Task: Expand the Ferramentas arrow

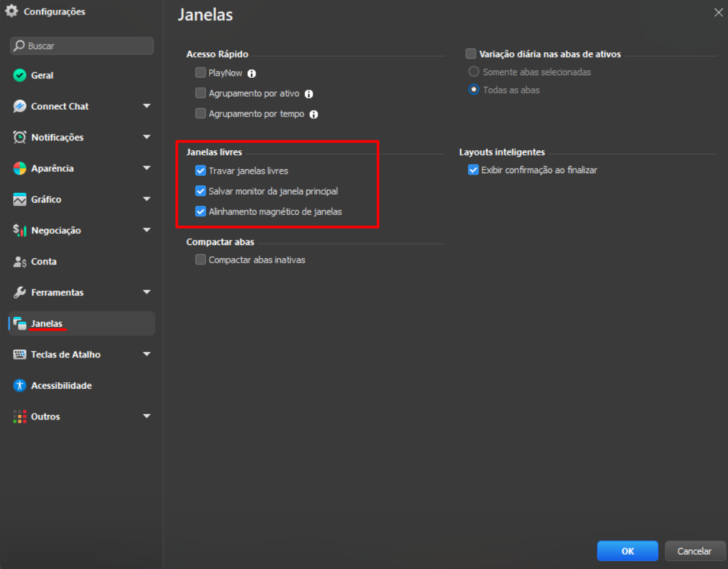Action: click(147, 292)
